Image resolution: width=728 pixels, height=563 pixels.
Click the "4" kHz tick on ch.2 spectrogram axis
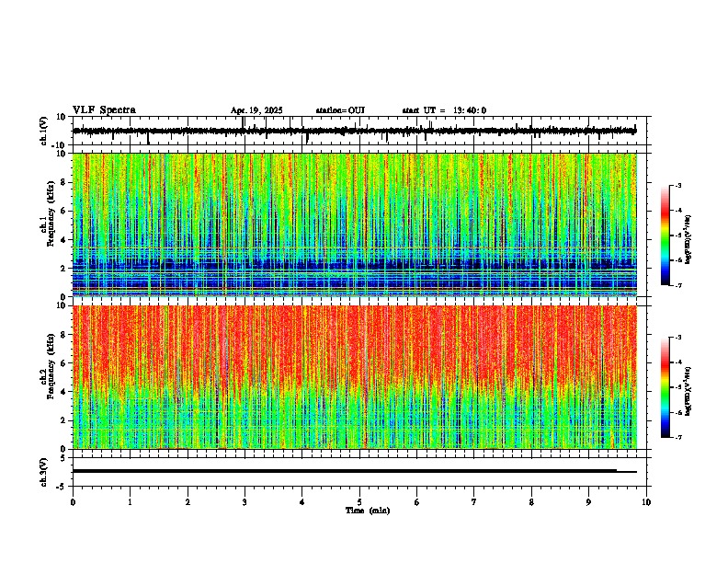point(64,392)
